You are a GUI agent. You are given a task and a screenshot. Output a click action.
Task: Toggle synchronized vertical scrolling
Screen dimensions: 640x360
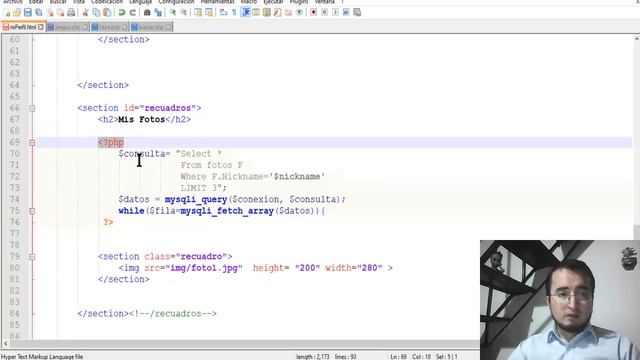198,12
